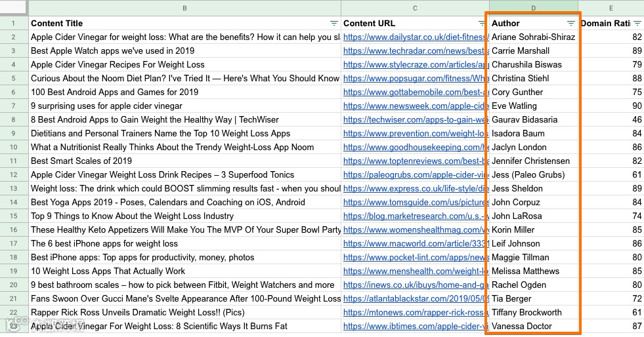644x337 pixels.
Task: Select the author cell Cory Gunther
Action: (534, 92)
